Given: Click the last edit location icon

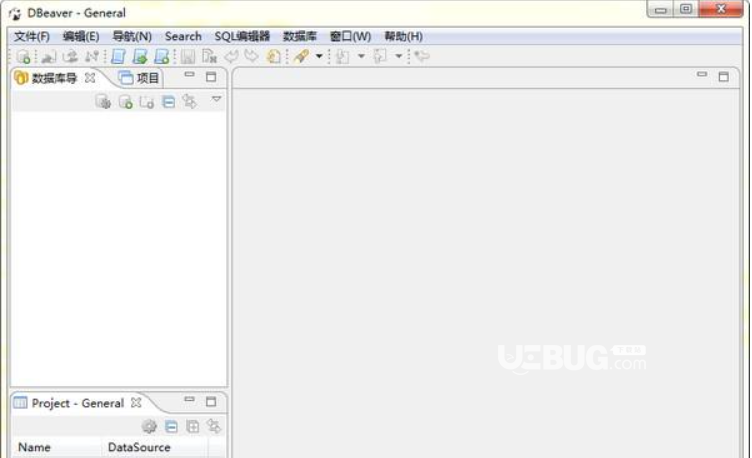Looking at the screenshot, I should 422,56.
